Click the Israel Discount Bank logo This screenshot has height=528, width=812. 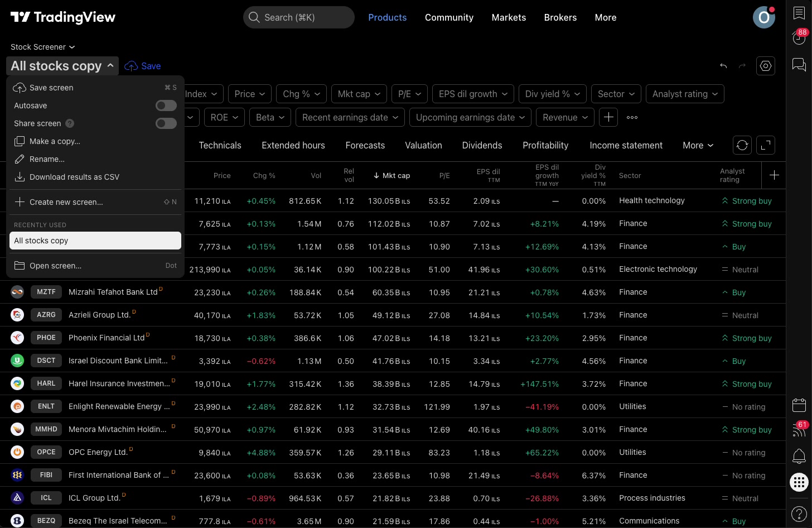(17, 361)
